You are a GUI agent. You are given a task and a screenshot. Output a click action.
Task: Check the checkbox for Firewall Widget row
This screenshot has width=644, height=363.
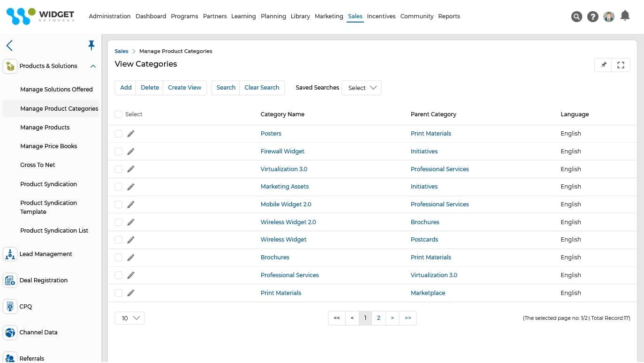pos(119,151)
